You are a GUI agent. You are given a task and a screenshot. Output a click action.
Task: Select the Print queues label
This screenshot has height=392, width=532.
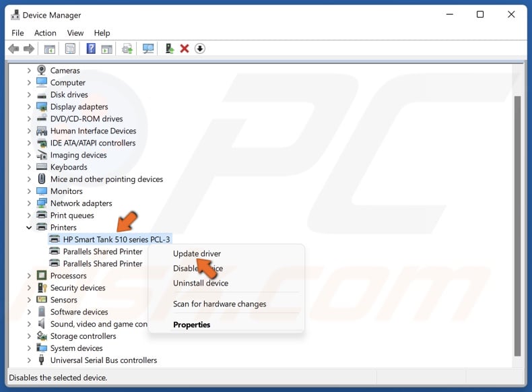72,216
